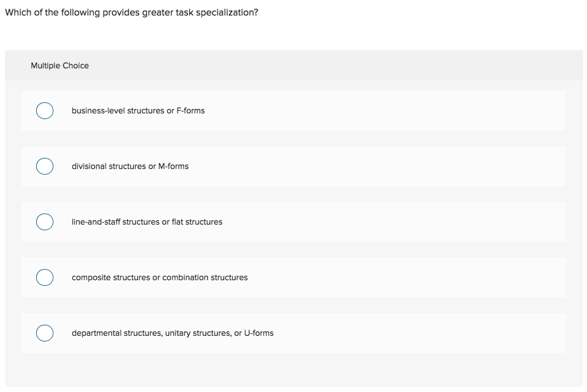Click the "divisional structures or M-forms" answer text
Viewport: 587px width, 392px height.
coord(130,166)
